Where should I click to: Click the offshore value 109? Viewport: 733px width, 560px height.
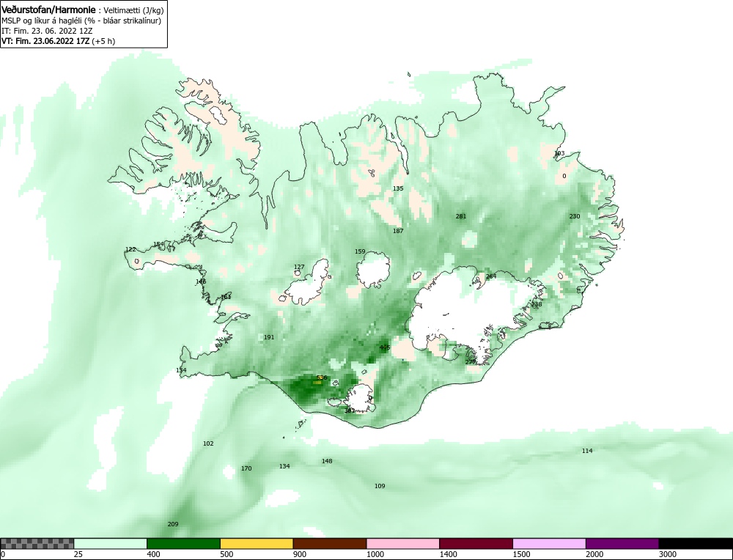tap(380, 486)
